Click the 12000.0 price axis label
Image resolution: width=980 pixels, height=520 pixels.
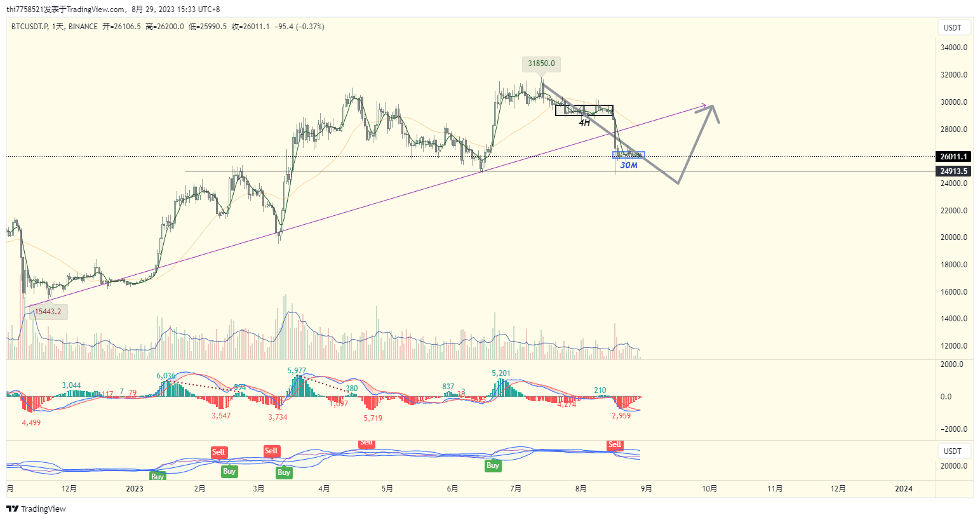point(954,346)
